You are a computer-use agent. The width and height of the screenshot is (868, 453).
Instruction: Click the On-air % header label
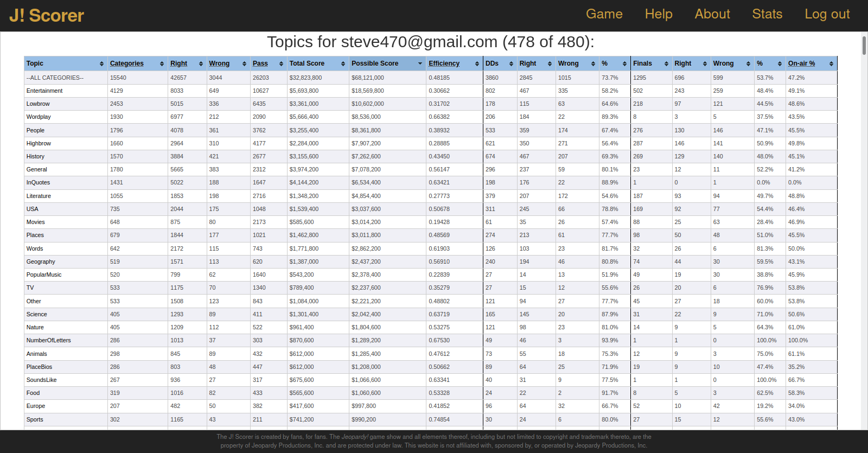801,63
